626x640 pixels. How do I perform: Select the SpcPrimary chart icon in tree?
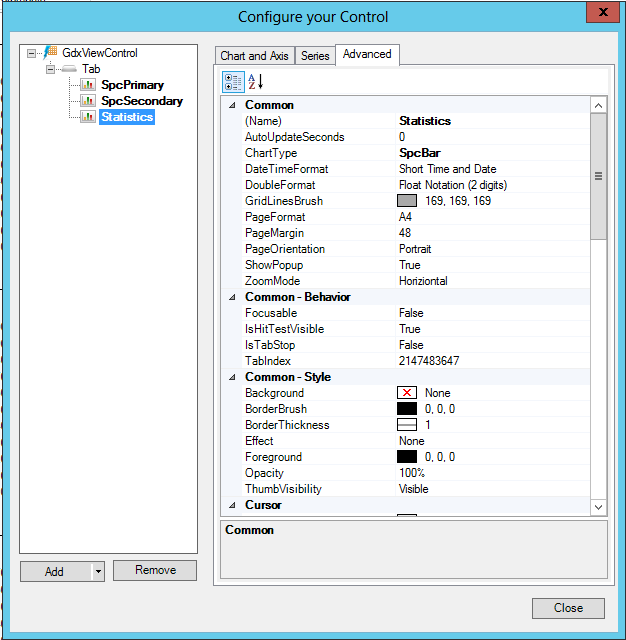(88, 86)
